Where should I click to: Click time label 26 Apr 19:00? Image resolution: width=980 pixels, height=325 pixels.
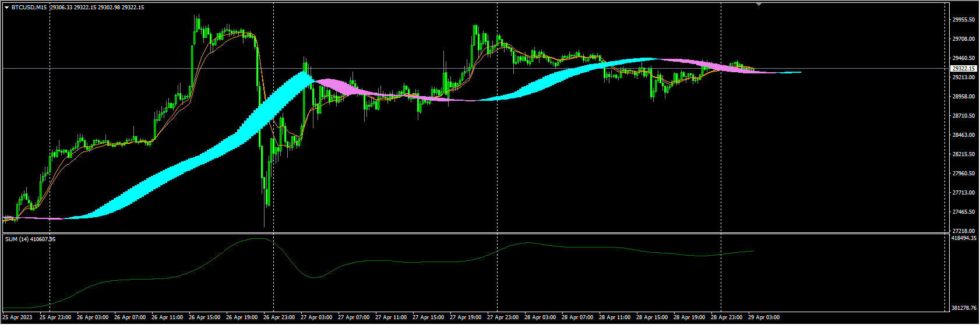point(242,317)
